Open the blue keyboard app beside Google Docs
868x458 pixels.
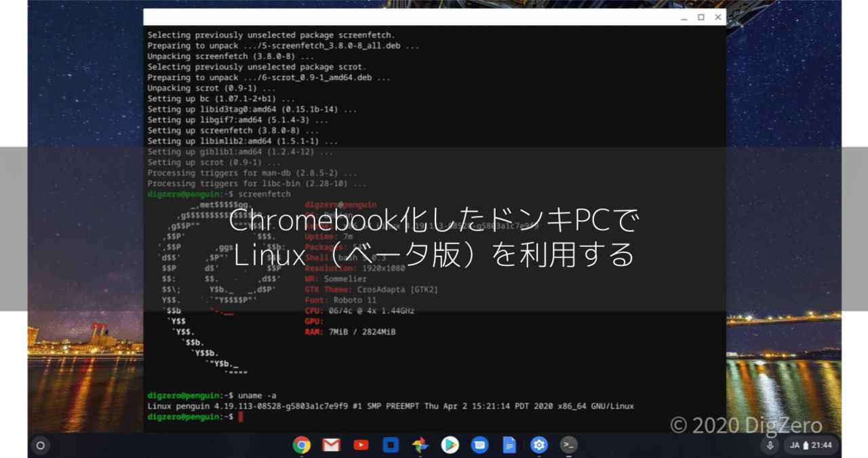479,445
